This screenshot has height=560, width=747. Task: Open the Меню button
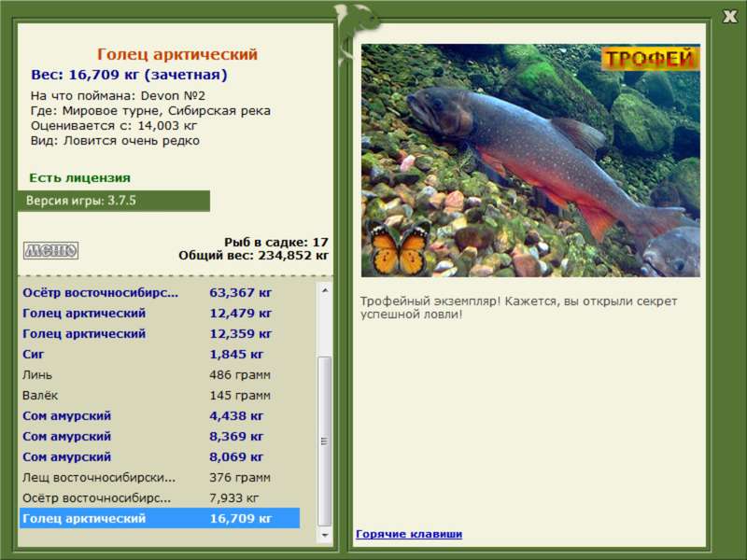(x=51, y=250)
